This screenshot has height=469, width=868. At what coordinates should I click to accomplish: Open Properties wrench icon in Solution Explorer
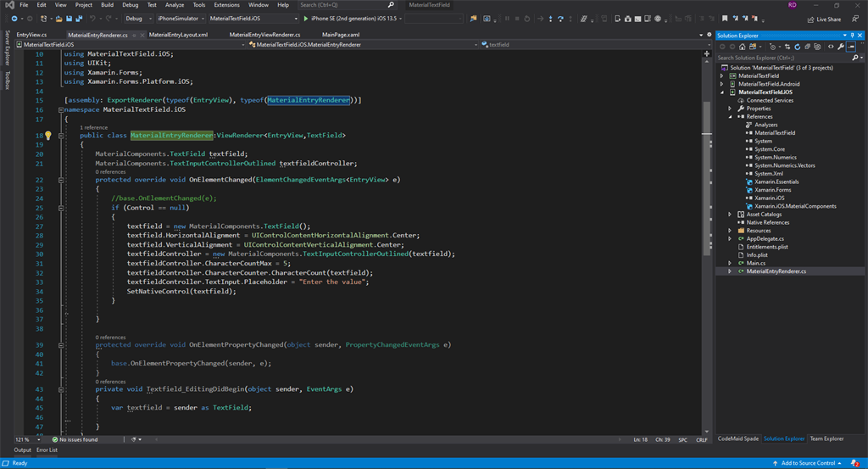click(840, 47)
